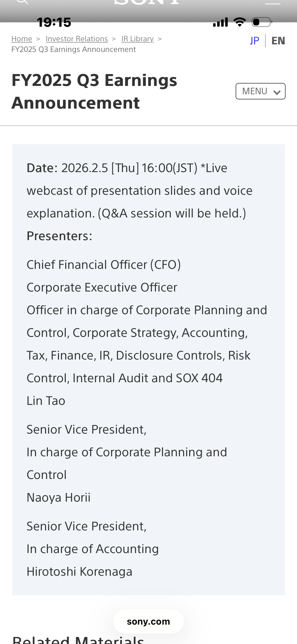Viewport: 297px width, 644px height.
Task: Navigate to IR Library breadcrumb
Action: tap(138, 39)
